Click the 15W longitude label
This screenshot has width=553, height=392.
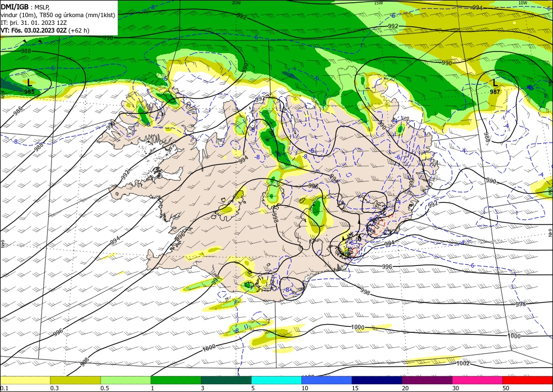click(x=378, y=3)
